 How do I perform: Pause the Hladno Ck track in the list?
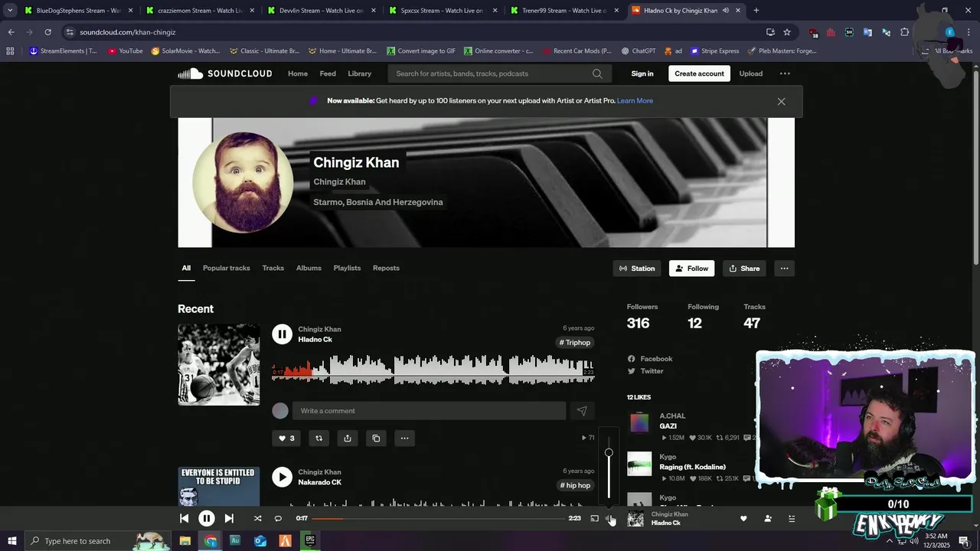tap(282, 334)
